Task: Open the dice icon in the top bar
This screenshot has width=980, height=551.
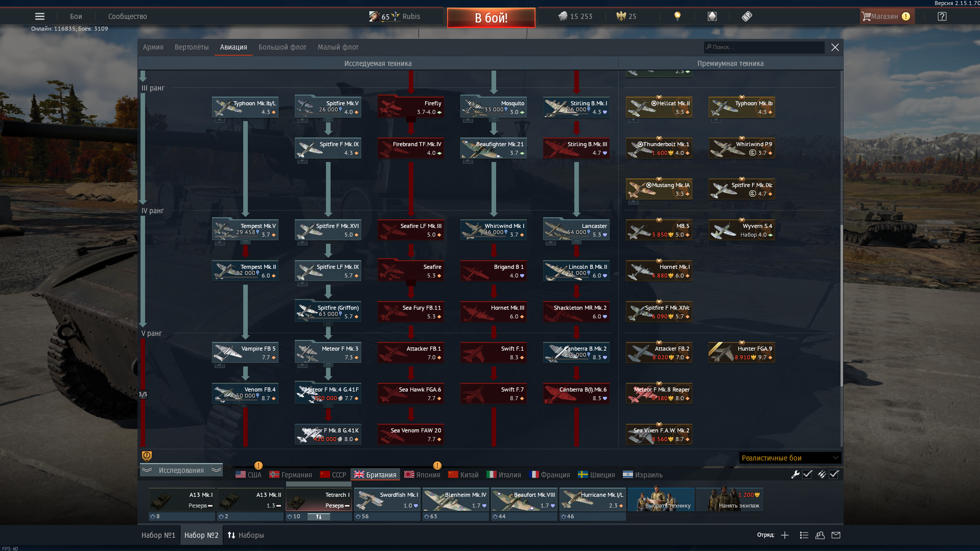Action: click(x=712, y=16)
